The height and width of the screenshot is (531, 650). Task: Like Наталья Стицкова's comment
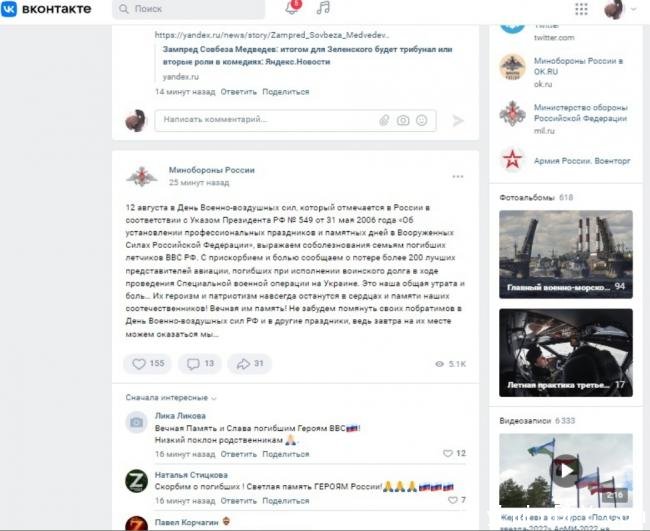point(457,500)
